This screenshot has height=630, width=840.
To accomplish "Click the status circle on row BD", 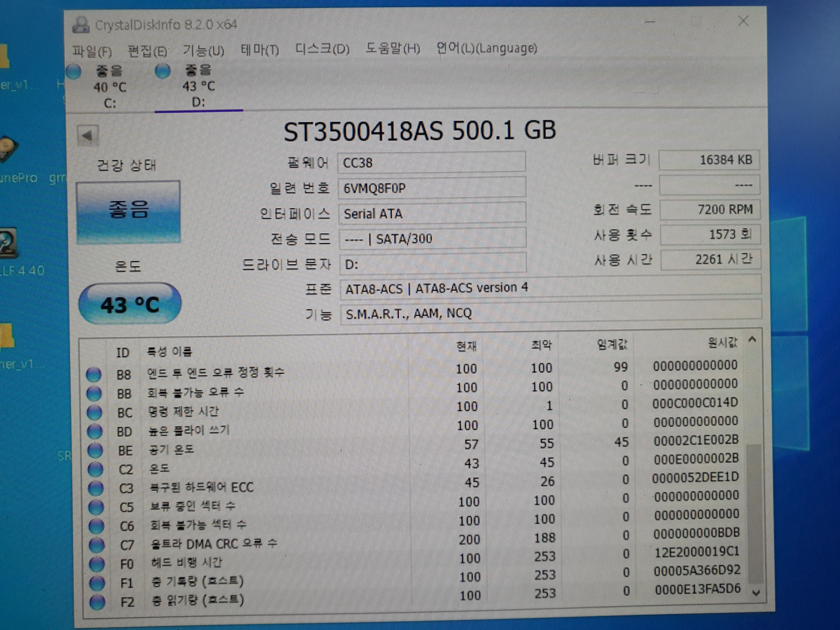I will (95, 431).
